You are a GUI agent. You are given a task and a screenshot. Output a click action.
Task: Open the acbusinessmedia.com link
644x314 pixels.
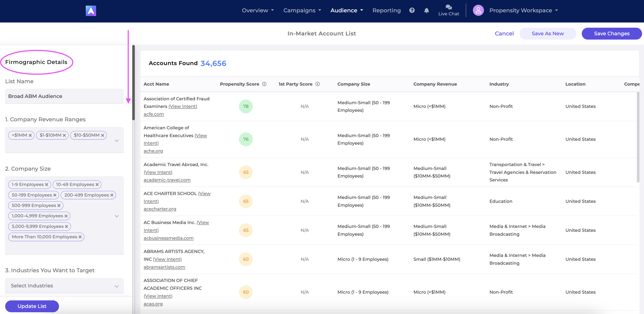click(169, 238)
